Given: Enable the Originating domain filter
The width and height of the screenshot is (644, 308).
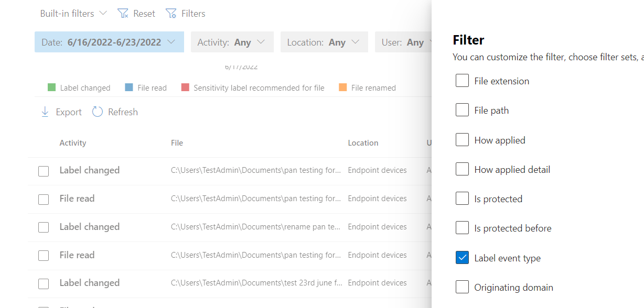Looking at the screenshot, I should (462, 287).
